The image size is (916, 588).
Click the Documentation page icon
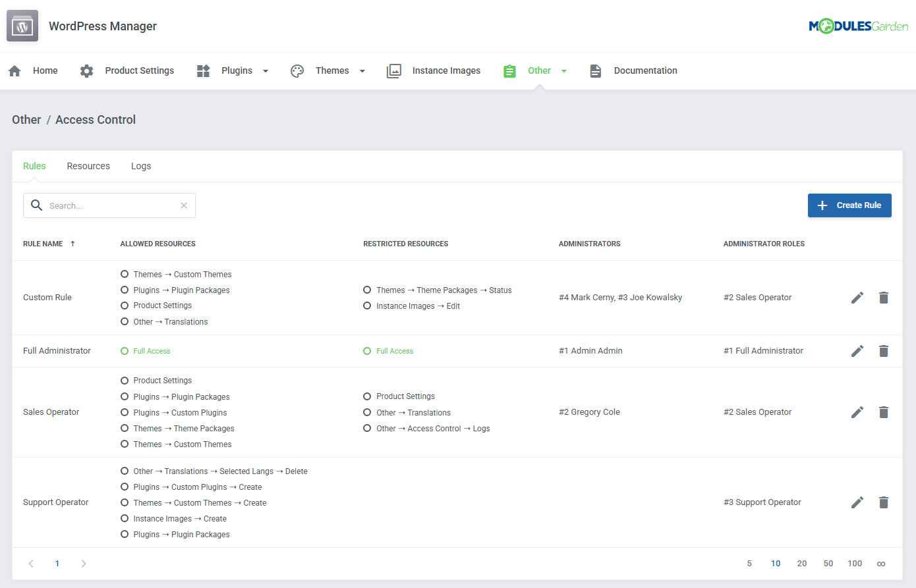pyautogui.click(x=595, y=70)
